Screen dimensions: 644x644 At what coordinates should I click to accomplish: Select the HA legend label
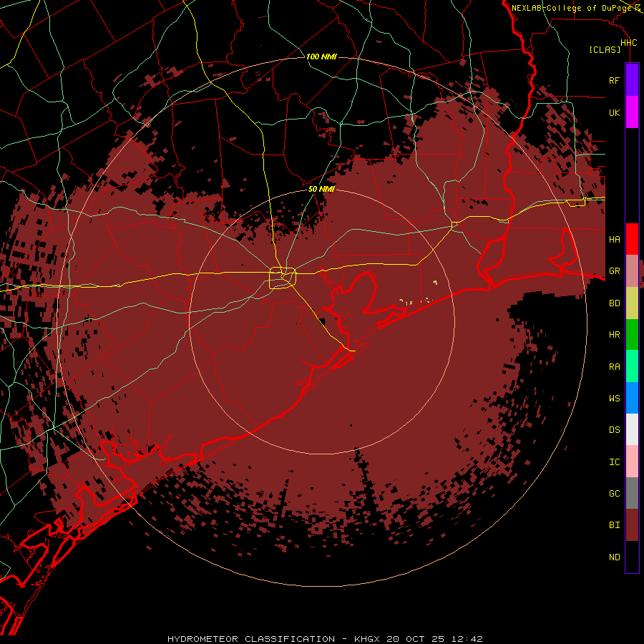[614, 239]
